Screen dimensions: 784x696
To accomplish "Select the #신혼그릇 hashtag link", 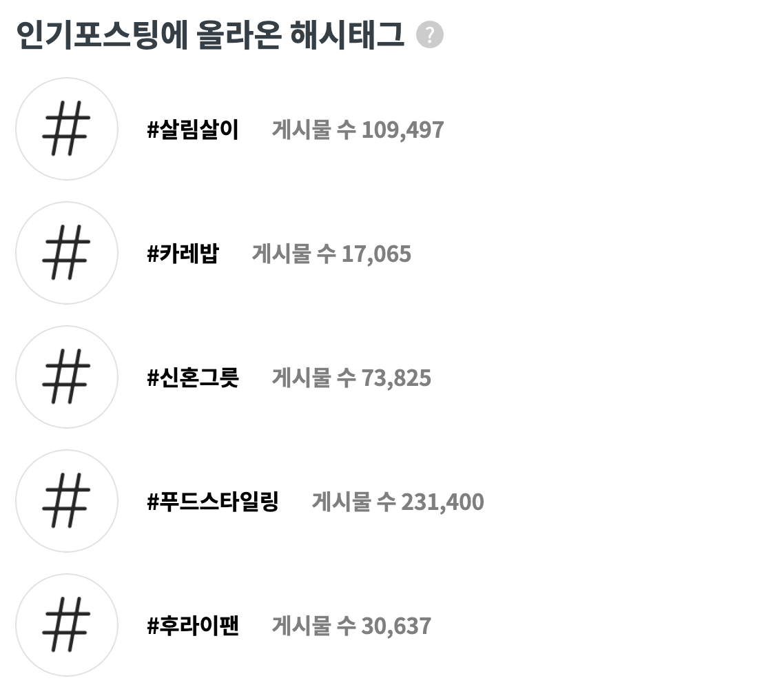I will (193, 378).
